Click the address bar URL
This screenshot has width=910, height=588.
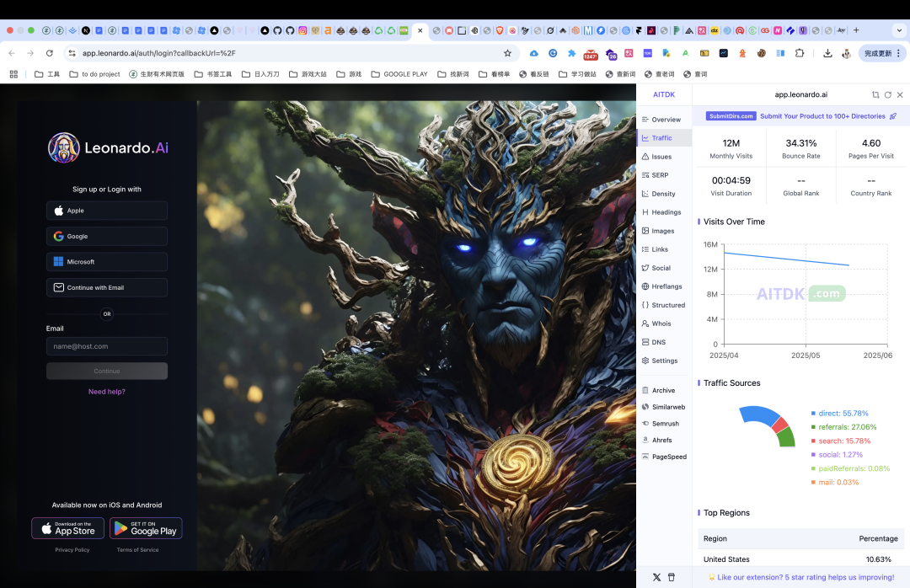click(x=159, y=53)
